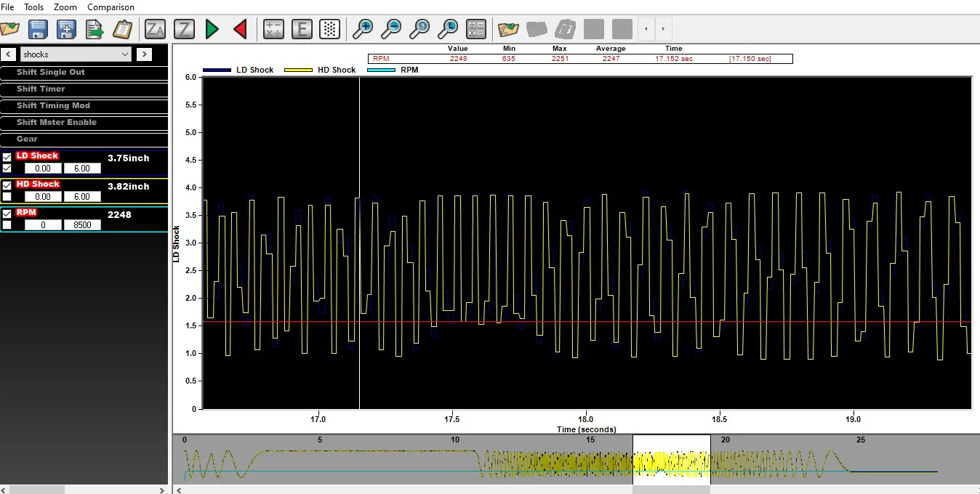Open the Comparison menu
980x494 pixels.
click(x=111, y=7)
